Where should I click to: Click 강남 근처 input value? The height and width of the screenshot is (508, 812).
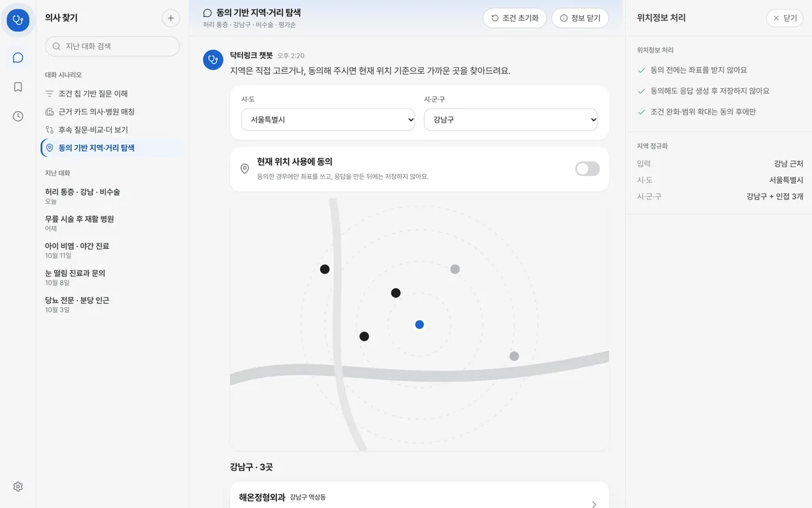[788, 164]
